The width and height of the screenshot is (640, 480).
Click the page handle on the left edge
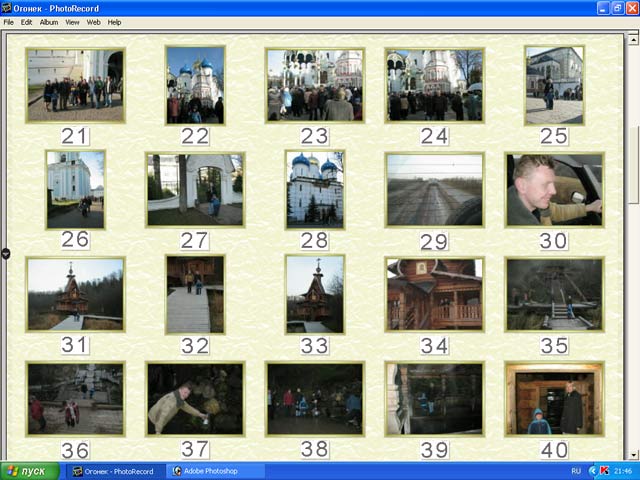(x=4, y=254)
